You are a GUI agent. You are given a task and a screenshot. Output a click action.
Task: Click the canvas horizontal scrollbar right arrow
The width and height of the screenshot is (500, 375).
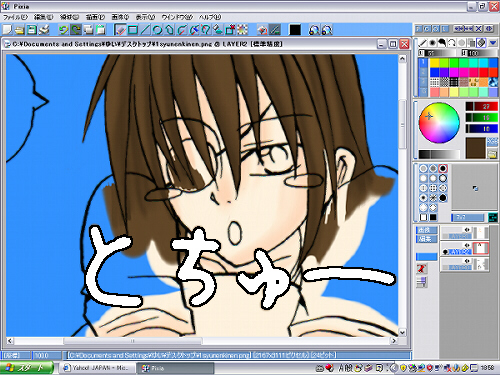coord(394,341)
